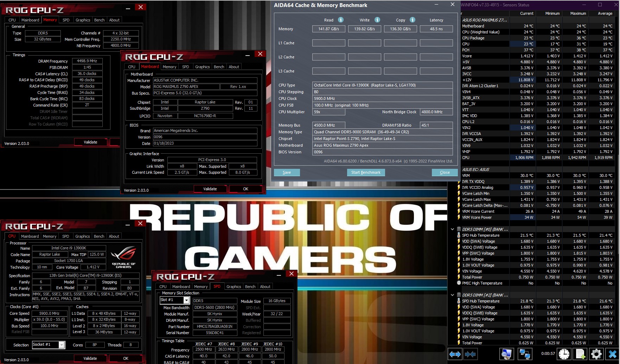The height and width of the screenshot is (364, 620).
Task: Click the CPU Package sensor row label
Action: [473, 38]
